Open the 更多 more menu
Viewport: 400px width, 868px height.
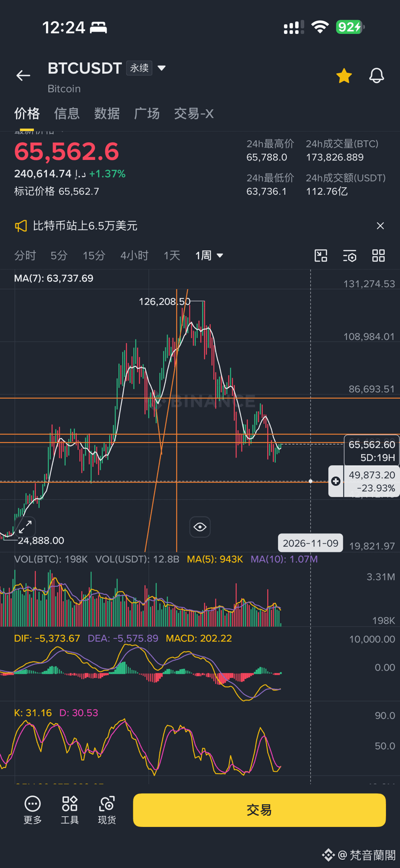click(33, 810)
